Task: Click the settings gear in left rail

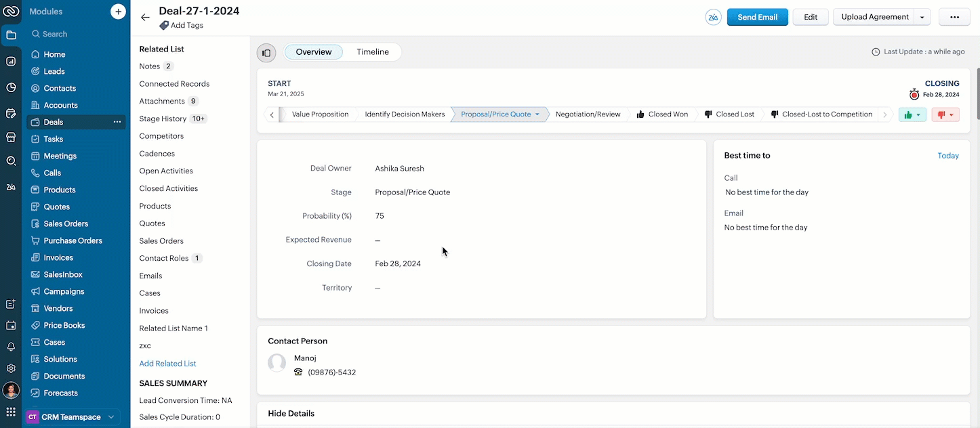Action: coord(11,368)
